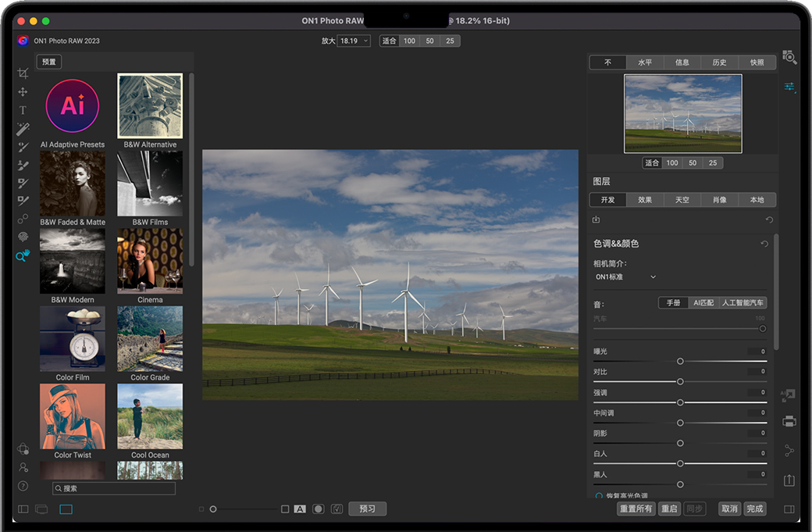The image size is (812, 532).
Task: Open the ON1标准 camera profile dropdown
Action: (626, 277)
